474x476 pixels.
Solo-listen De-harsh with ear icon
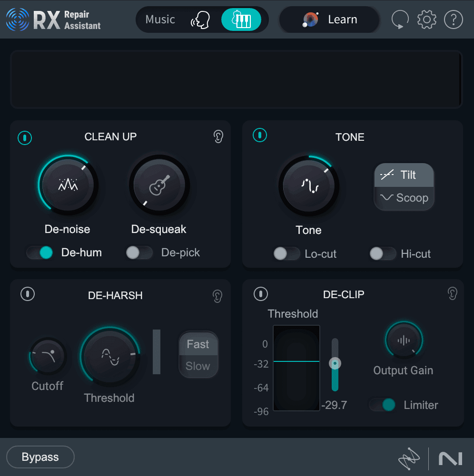click(217, 296)
